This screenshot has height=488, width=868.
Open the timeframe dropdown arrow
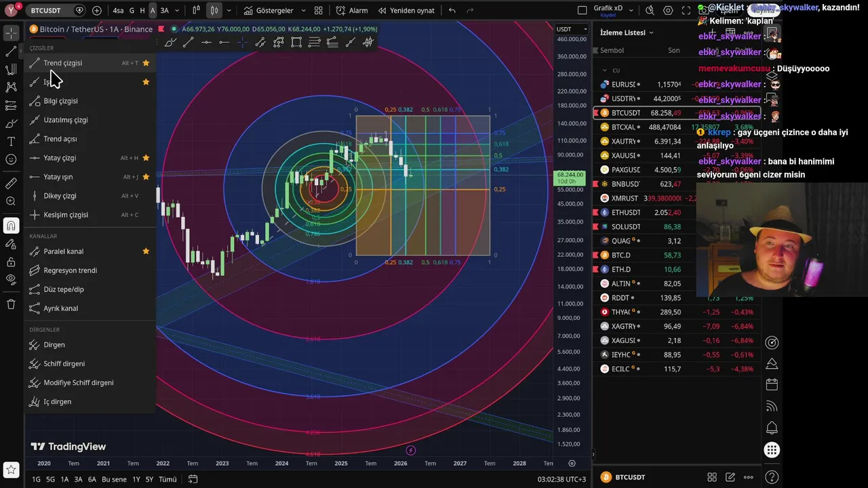[178, 10]
